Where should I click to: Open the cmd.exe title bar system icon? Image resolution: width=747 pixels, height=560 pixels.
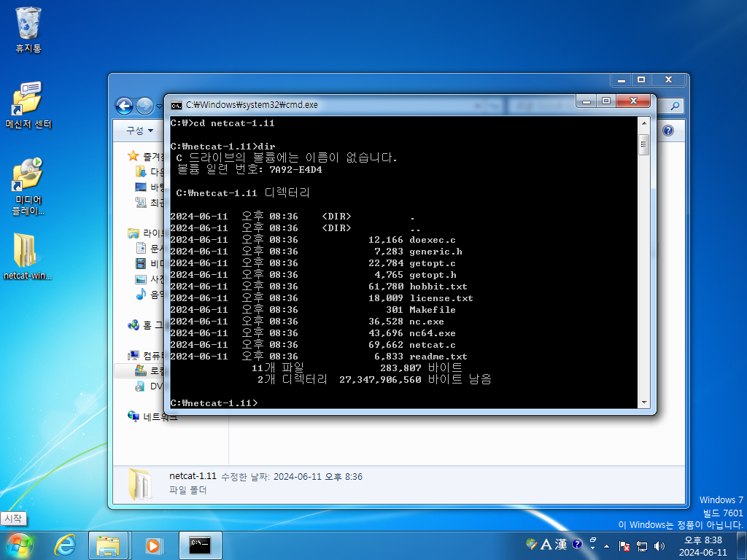(x=177, y=105)
